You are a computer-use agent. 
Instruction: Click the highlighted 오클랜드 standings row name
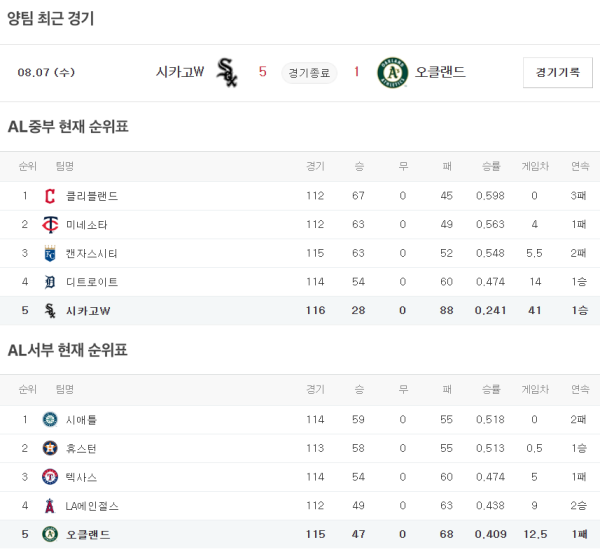pos(87,535)
